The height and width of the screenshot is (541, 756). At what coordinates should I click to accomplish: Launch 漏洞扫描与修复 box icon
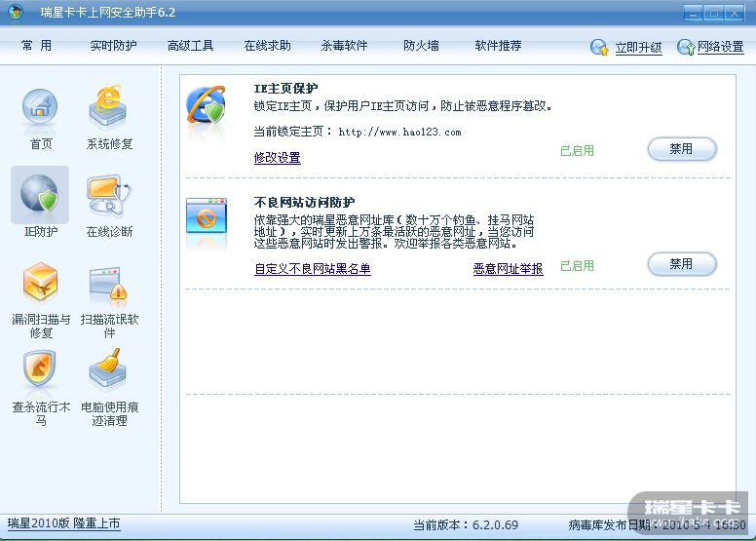point(40,283)
